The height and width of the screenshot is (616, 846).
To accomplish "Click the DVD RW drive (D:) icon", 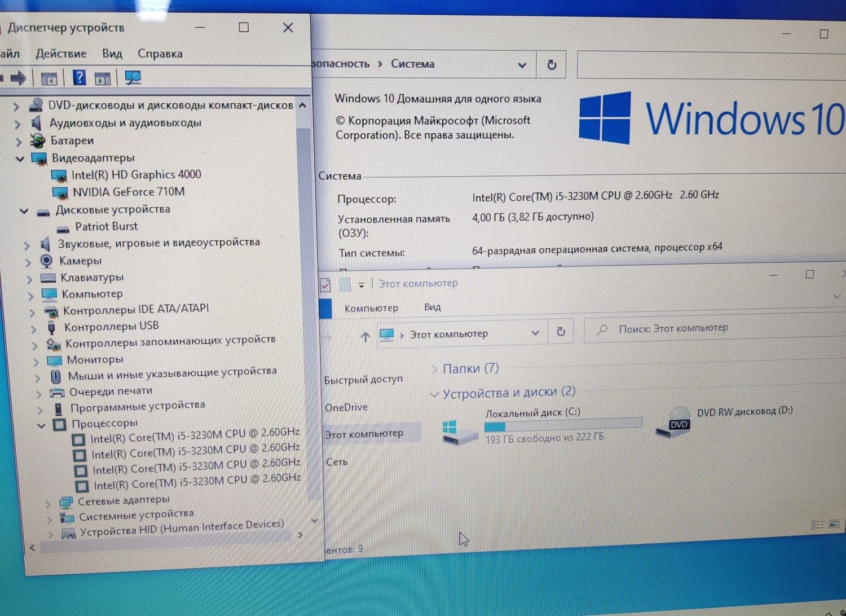I will pyautogui.click(x=673, y=422).
